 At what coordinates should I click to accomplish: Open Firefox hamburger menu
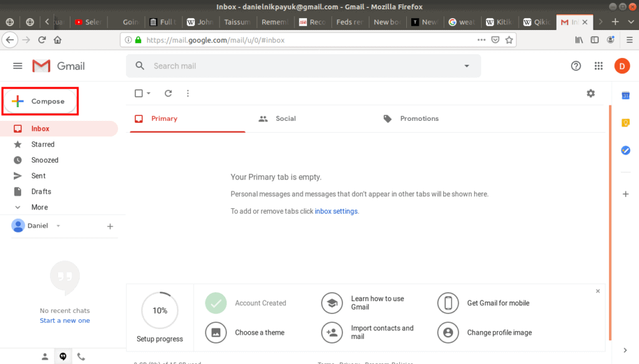(630, 40)
